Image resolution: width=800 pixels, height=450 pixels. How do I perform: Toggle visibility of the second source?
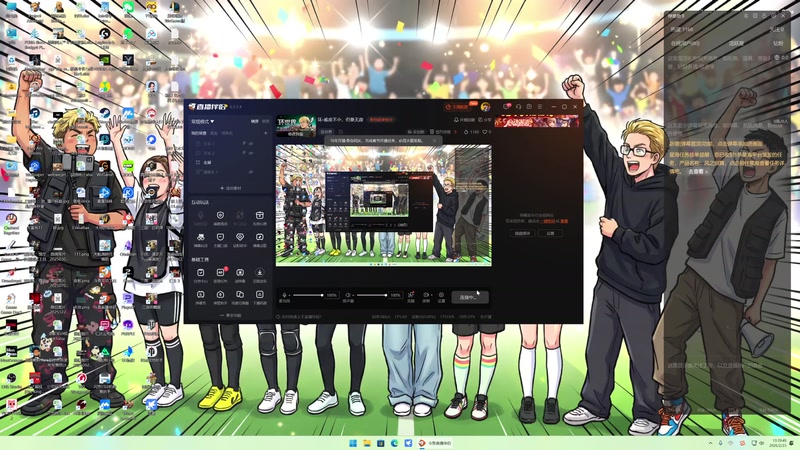[251, 153]
